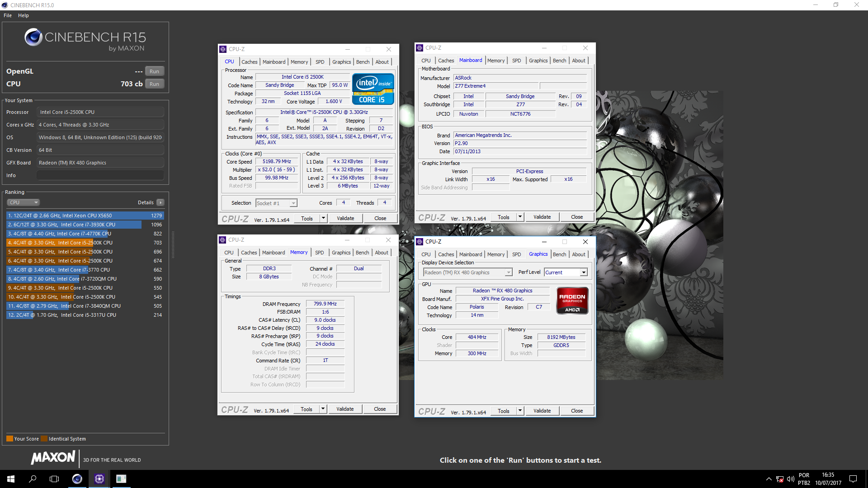The width and height of the screenshot is (868, 488).
Task: Select ranking row Intel Xeon CPU X5650
Action: [x=85, y=216]
